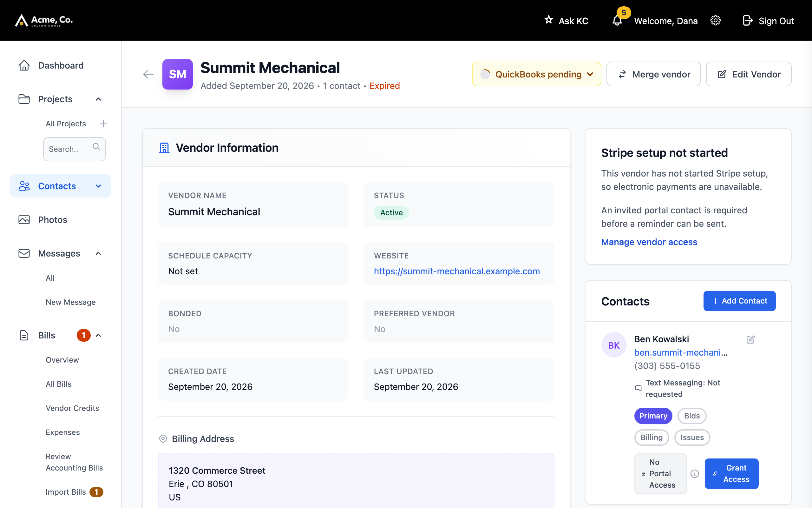This screenshot has width=812, height=508.
Task: Click the SM vendor avatar
Action: [x=178, y=74]
